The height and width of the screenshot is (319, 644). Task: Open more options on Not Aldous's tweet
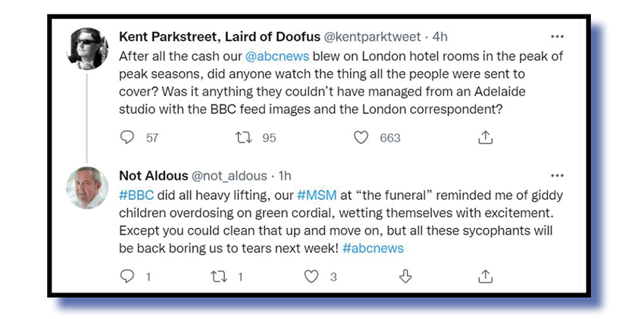click(557, 175)
